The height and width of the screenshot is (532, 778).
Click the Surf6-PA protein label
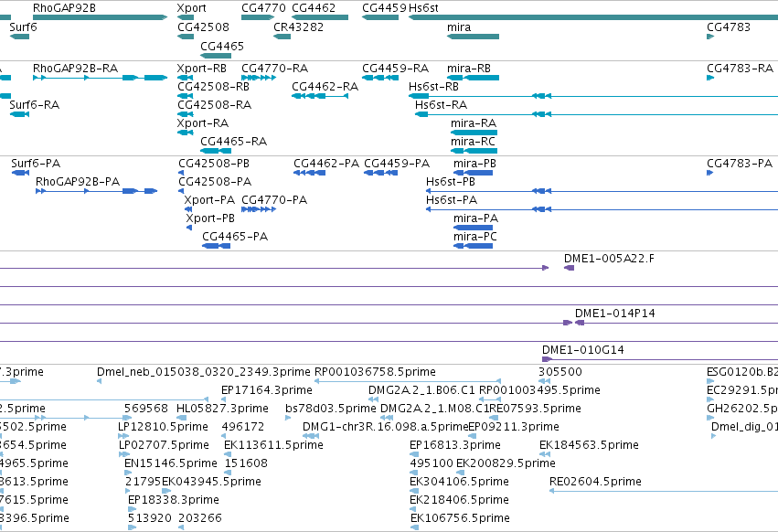tap(36, 164)
